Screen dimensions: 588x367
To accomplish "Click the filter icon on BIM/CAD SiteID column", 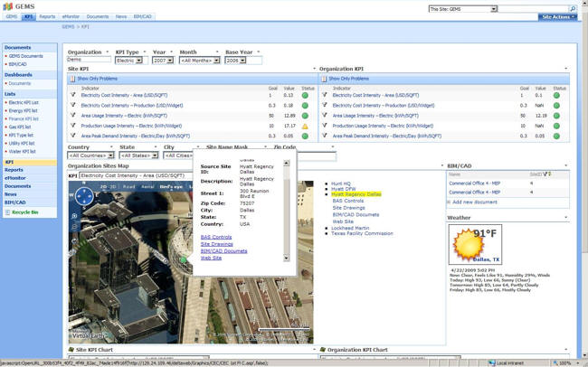I will (x=545, y=174).
